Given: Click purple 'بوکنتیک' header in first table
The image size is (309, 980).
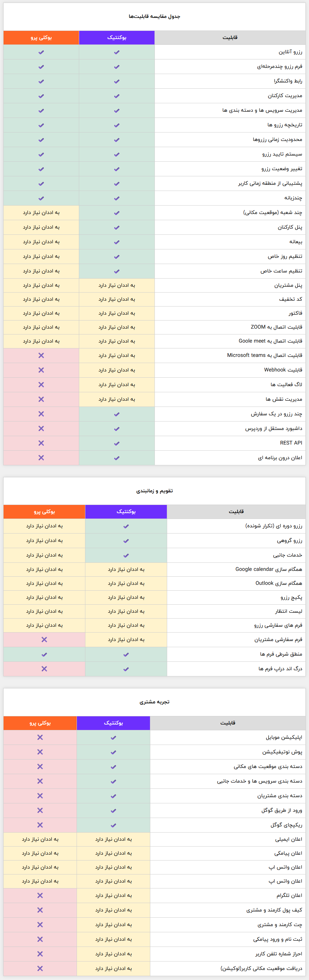Looking at the screenshot, I should tap(117, 38).
